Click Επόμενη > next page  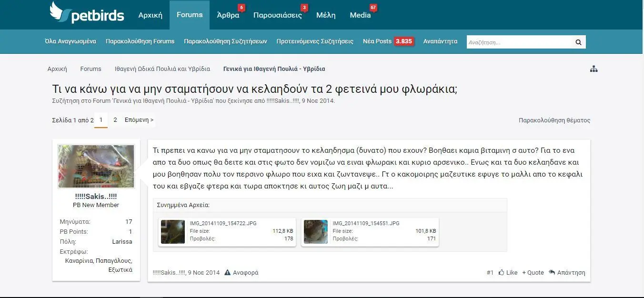(139, 120)
